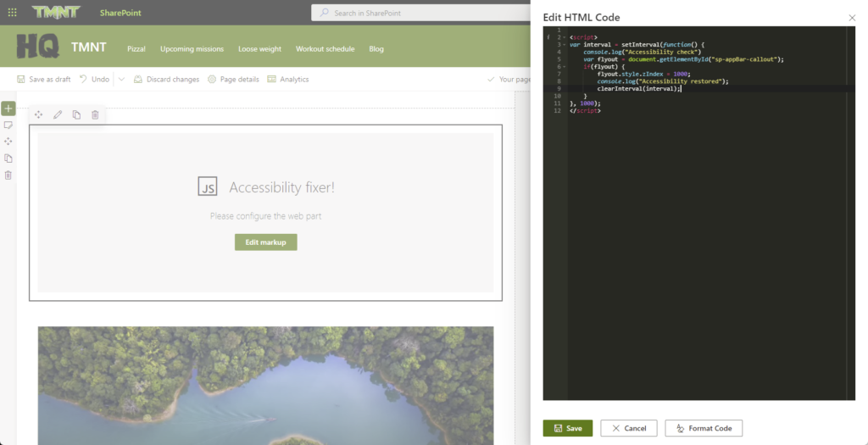Click delete section icon in left rail
This screenshot has height=445, width=868.
(x=8, y=175)
